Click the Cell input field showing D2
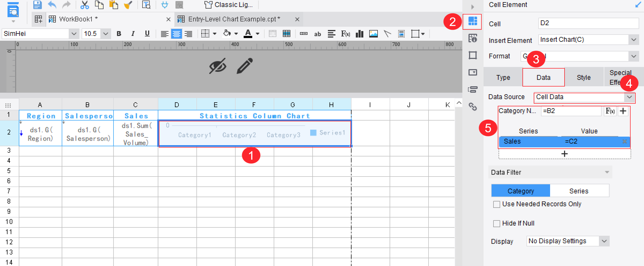Screen dimensions: 644x266 (588, 23)
